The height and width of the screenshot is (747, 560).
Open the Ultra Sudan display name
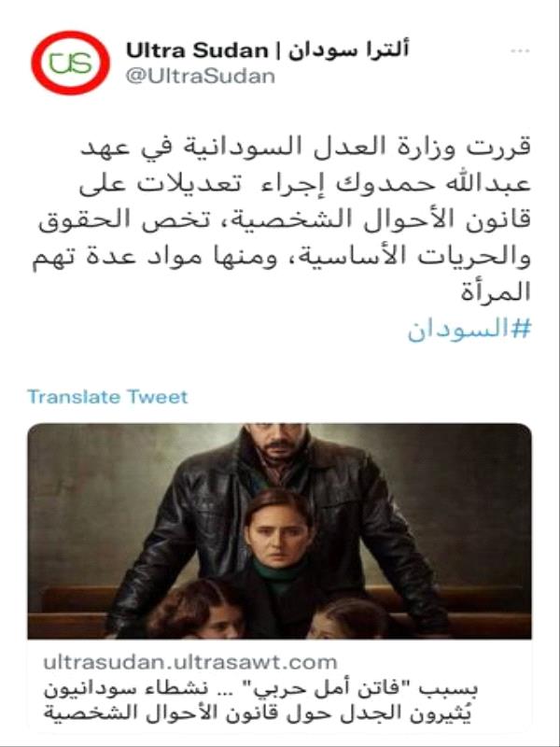click(197, 50)
